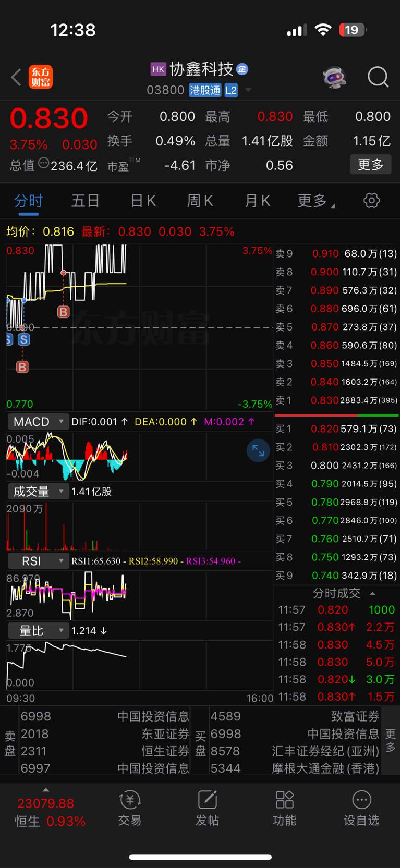Tap buyer broker 4589 致富证券
401x868 pixels.
click(x=295, y=717)
